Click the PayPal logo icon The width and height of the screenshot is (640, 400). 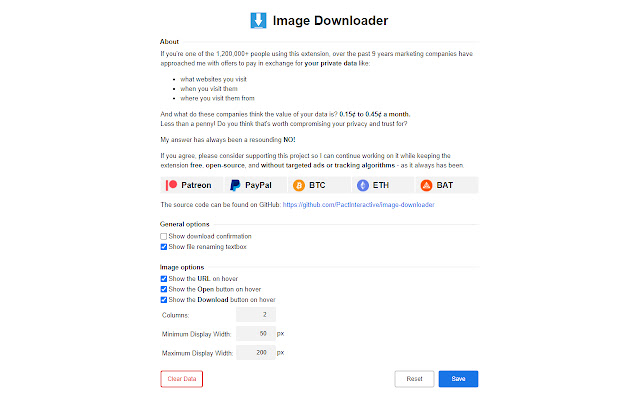click(x=235, y=185)
